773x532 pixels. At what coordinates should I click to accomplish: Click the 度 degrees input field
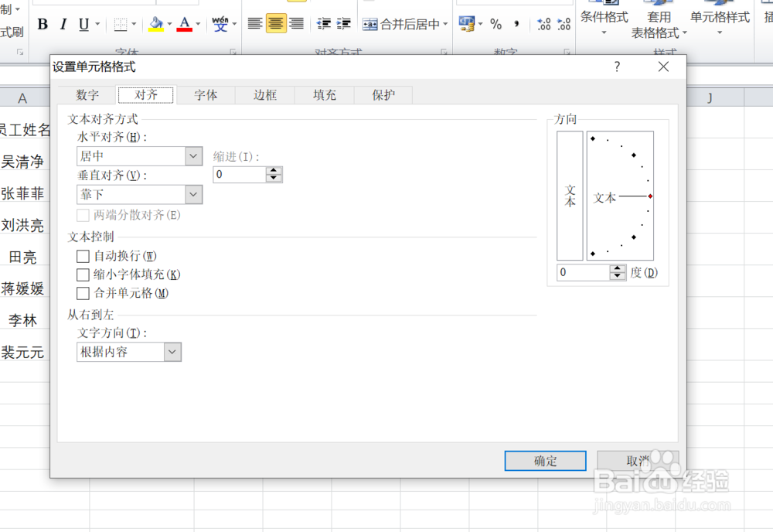pos(583,272)
